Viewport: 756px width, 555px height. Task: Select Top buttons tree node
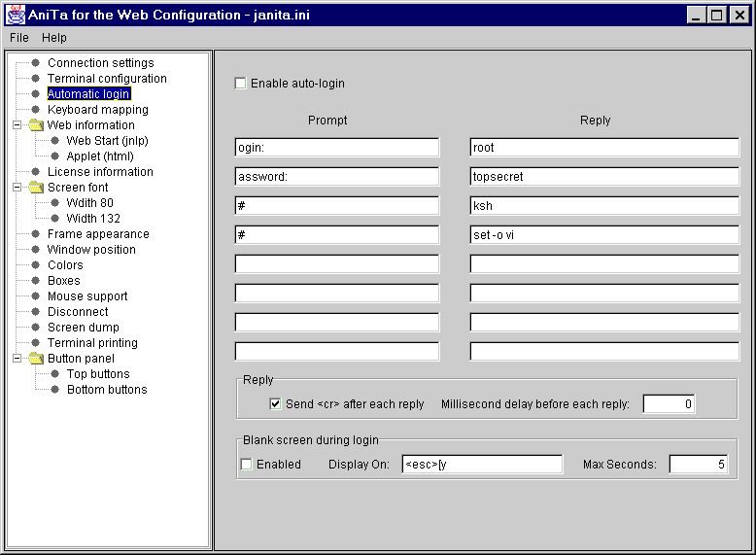98,374
